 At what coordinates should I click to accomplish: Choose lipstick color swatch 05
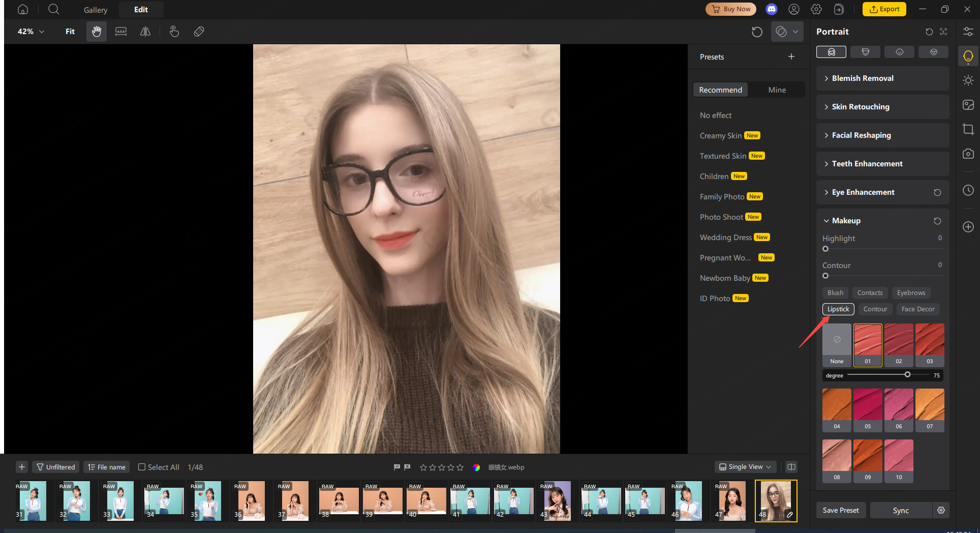click(x=868, y=410)
